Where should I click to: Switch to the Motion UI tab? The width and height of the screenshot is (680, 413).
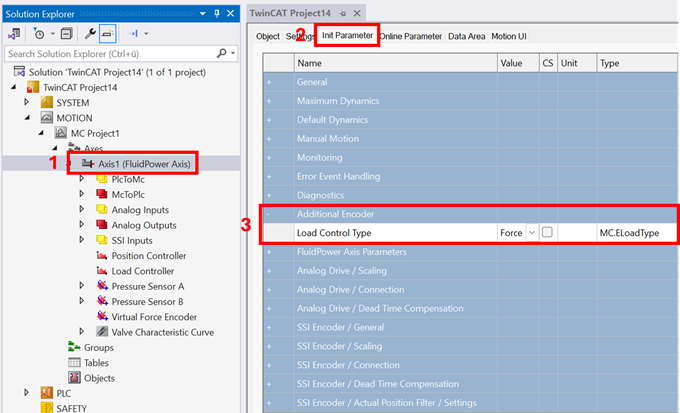pyautogui.click(x=509, y=36)
